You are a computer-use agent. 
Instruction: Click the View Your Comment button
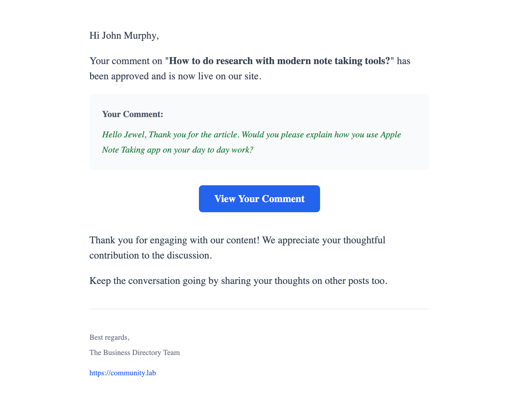pos(259,199)
